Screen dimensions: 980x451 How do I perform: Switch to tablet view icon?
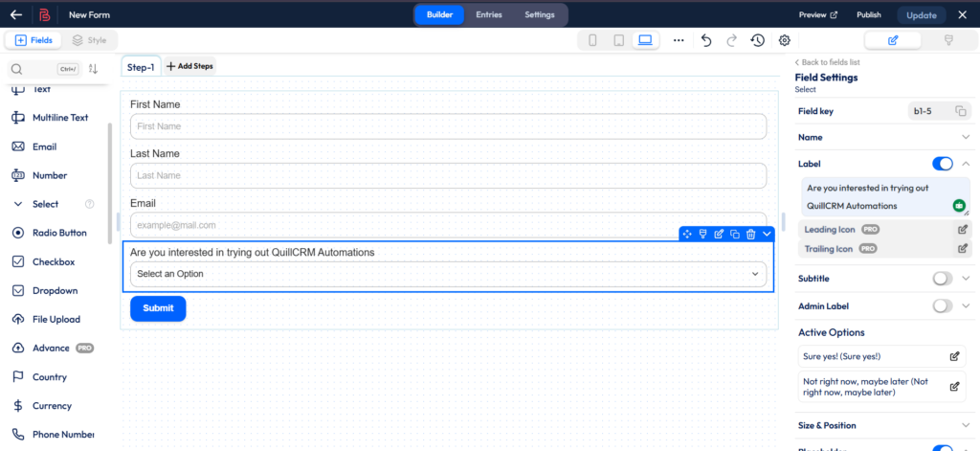(x=618, y=40)
